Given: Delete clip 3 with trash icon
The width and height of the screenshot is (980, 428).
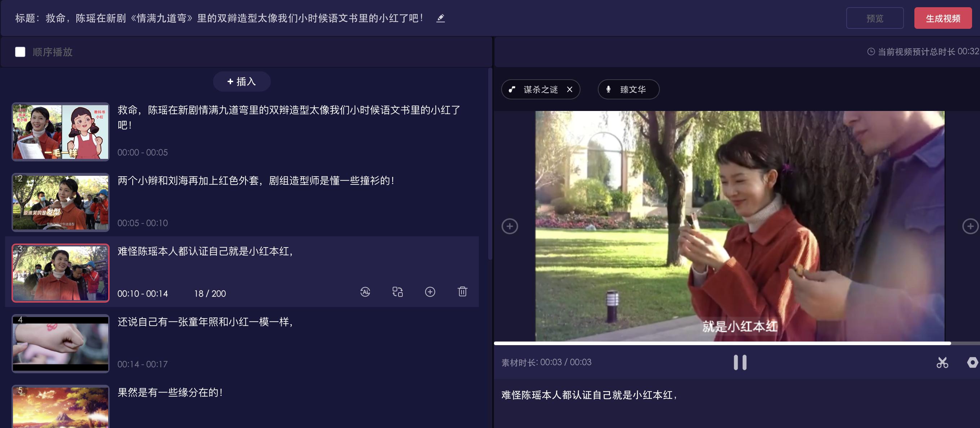Looking at the screenshot, I should click(x=462, y=291).
